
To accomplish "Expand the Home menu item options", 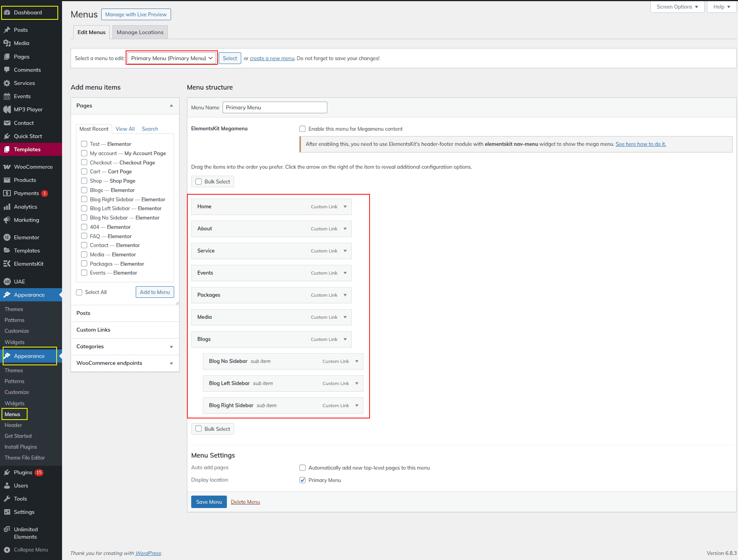I will tap(345, 207).
